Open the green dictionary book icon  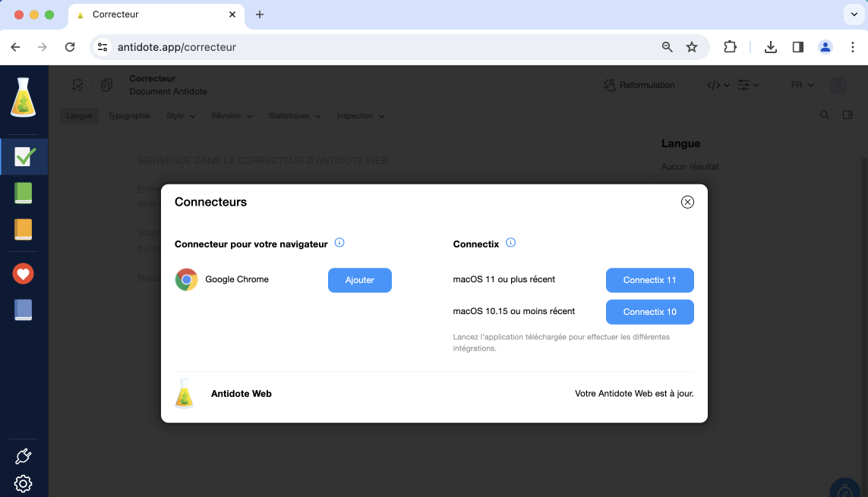coord(24,193)
